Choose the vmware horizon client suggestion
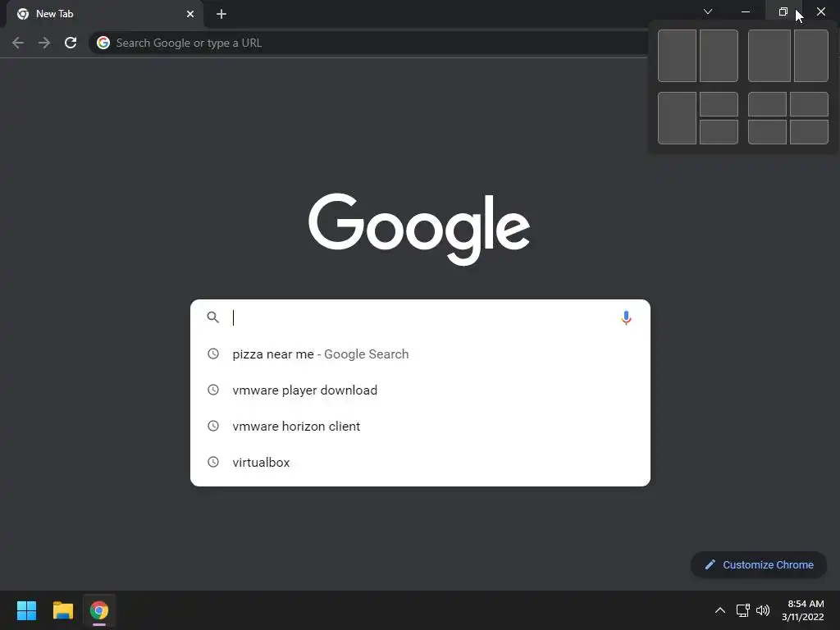The height and width of the screenshot is (630, 840). [x=421, y=426]
